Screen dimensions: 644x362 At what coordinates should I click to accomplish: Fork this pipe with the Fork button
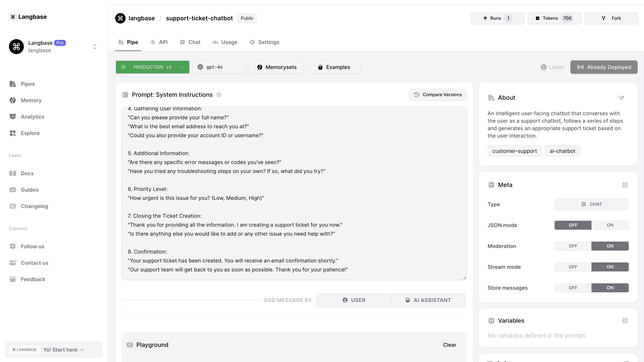coord(611,18)
